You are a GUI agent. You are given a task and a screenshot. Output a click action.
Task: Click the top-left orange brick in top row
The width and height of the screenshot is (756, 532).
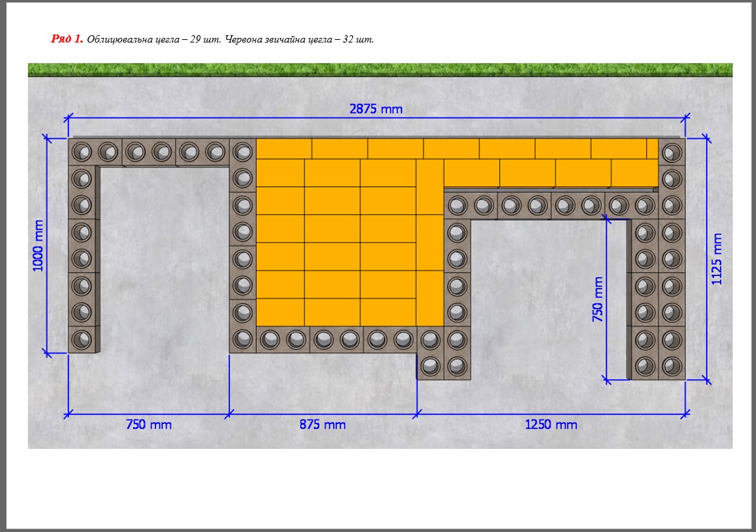point(284,149)
